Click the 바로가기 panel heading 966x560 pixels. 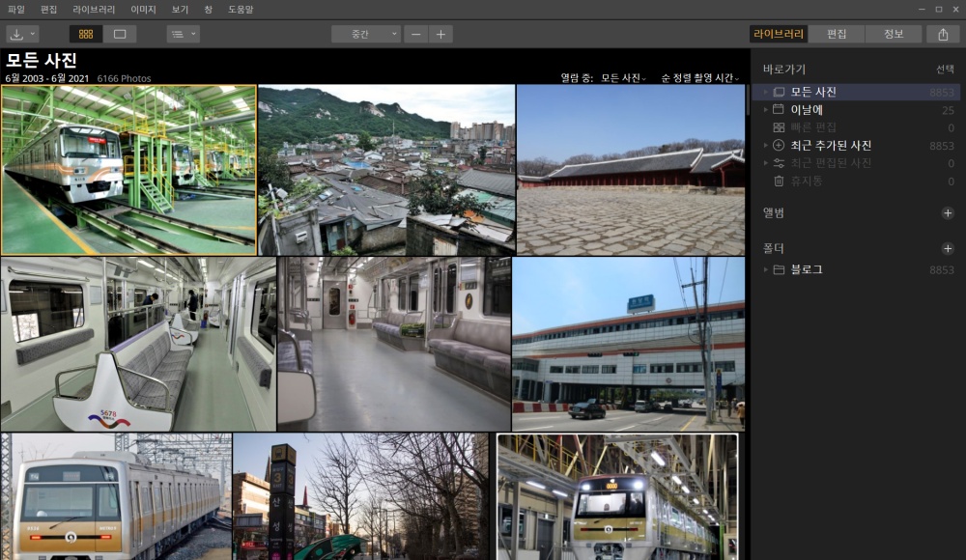pyautogui.click(x=784, y=69)
